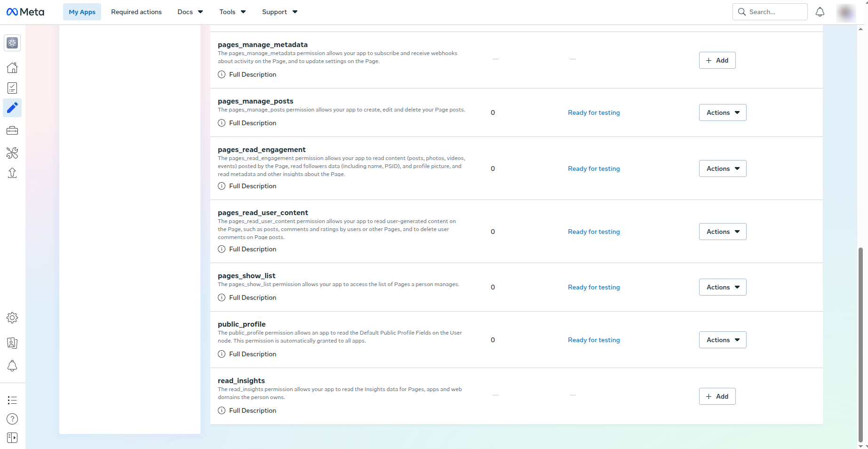Open notifications bell in top bar
The width and height of the screenshot is (868, 449).
tap(820, 12)
